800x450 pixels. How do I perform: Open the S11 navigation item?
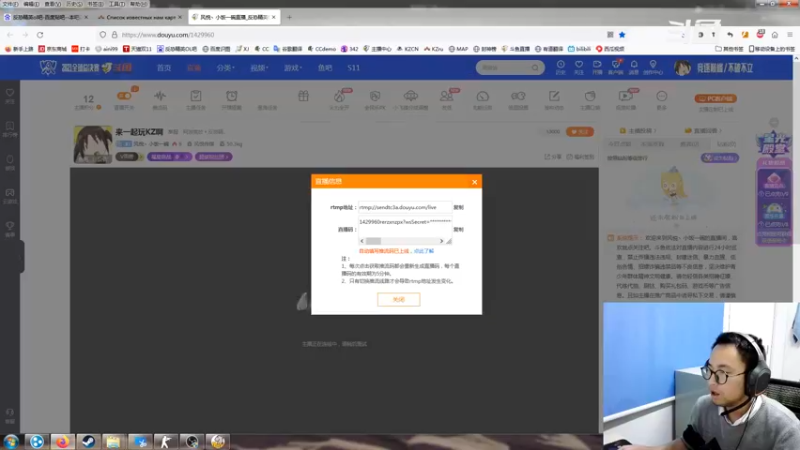(354, 68)
